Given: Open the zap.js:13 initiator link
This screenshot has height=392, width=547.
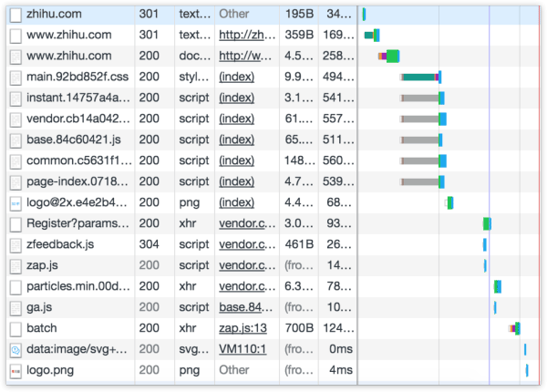Looking at the screenshot, I should [x=243, y=328].
